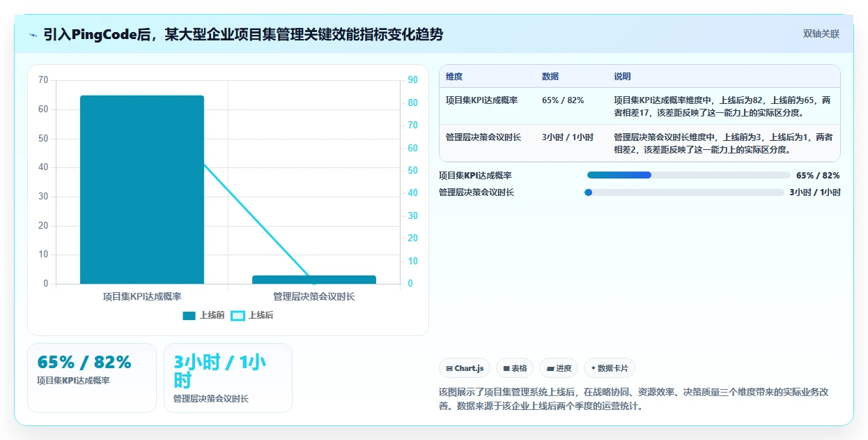Click the cyan trend line in chart
The height and width of the screenshot is (440, 868).
[258, 221]
